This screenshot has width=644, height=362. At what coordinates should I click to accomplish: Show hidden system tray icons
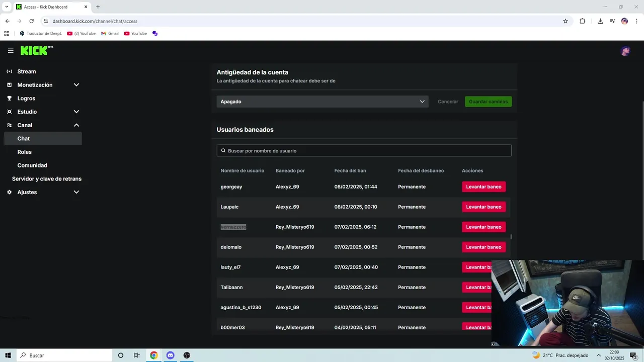click(599, 355)
